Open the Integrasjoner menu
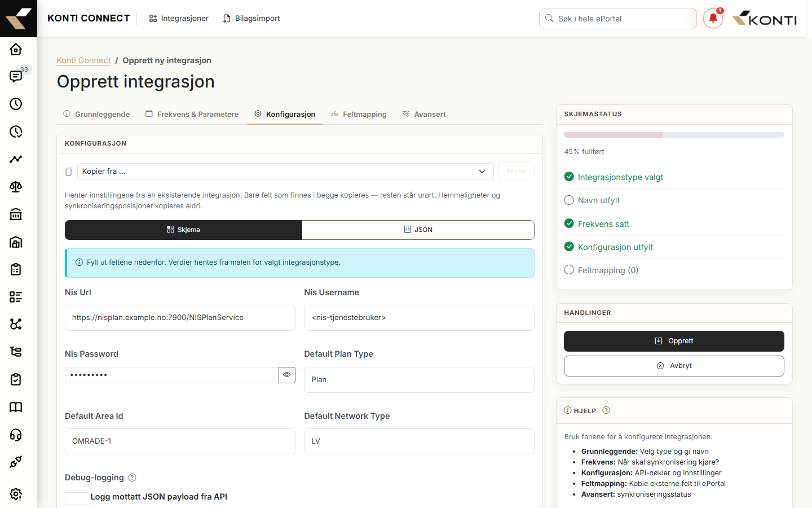Image resolution: width=812 pixels, height=508 pixels. pos(179,19)
